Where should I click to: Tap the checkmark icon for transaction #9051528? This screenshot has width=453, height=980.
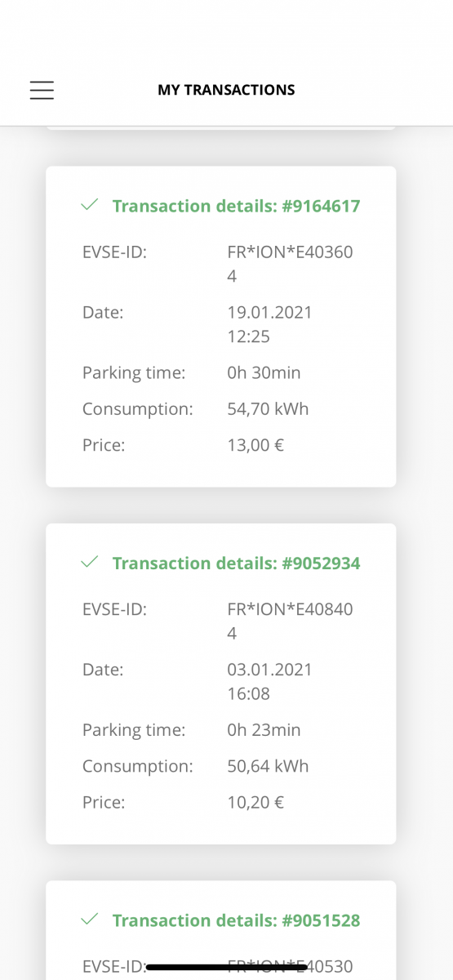(90, 920)
